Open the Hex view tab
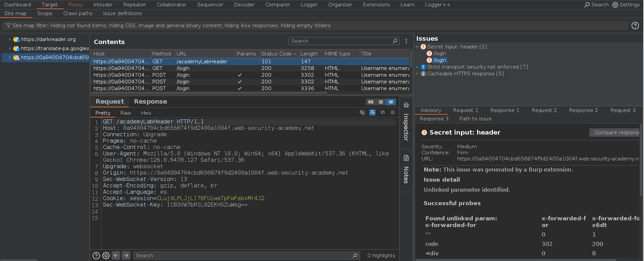Viewport: 644px width, 261px height. point(146,113)
